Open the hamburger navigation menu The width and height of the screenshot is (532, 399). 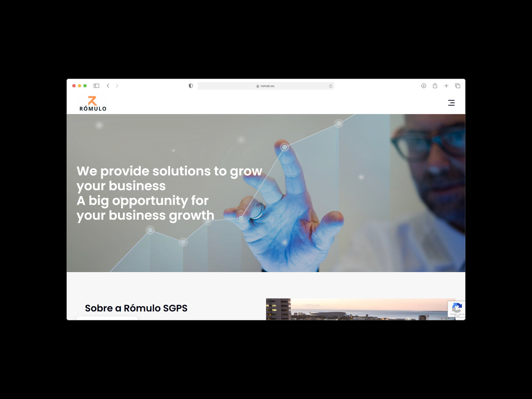pos(451,103)
